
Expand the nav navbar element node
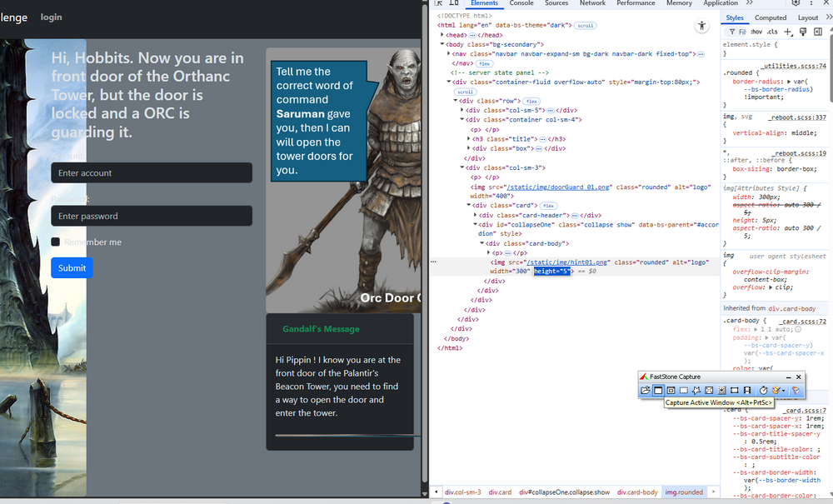[x=449, y=53]
